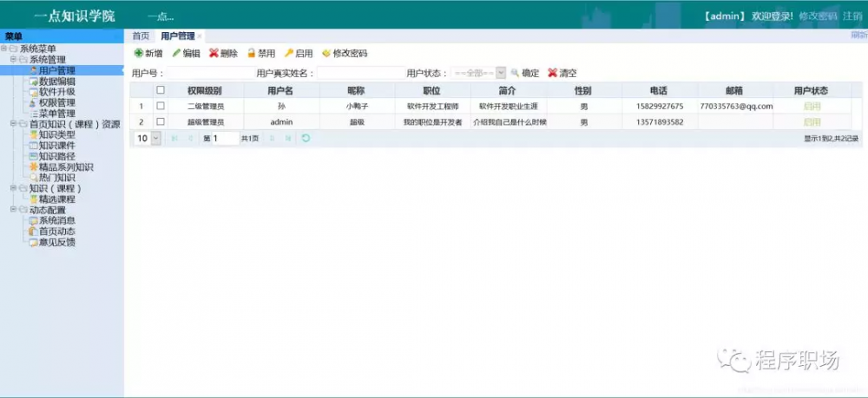The image size is (868, 398).
Task: Click the 修改密码 toolbar icon
Action: tap(326, 54)
